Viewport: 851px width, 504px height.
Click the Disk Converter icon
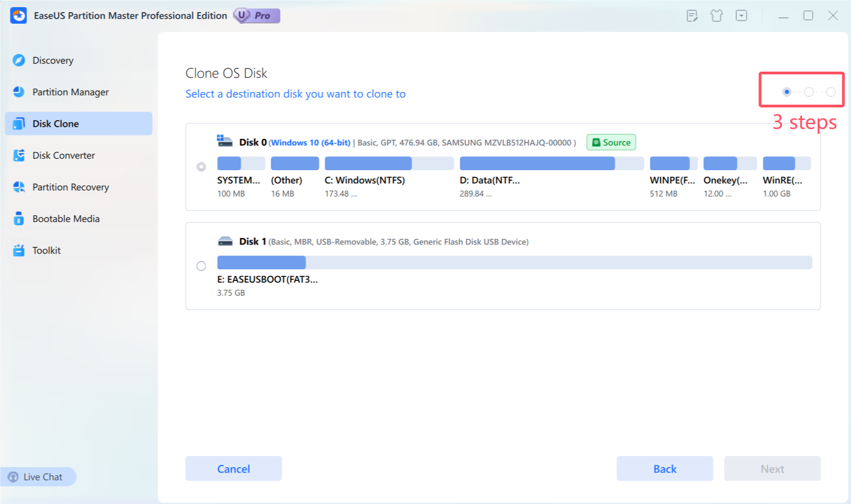pos(19,155)
